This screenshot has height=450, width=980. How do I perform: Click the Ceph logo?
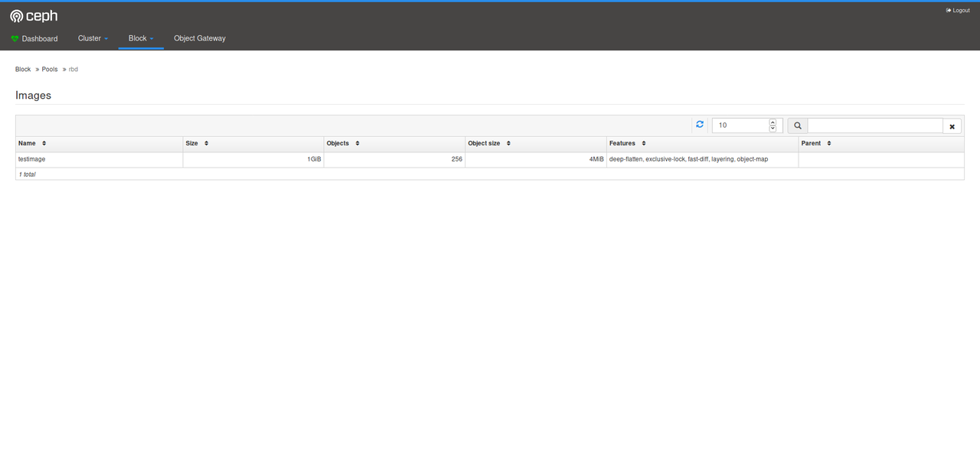click(34, 16)
